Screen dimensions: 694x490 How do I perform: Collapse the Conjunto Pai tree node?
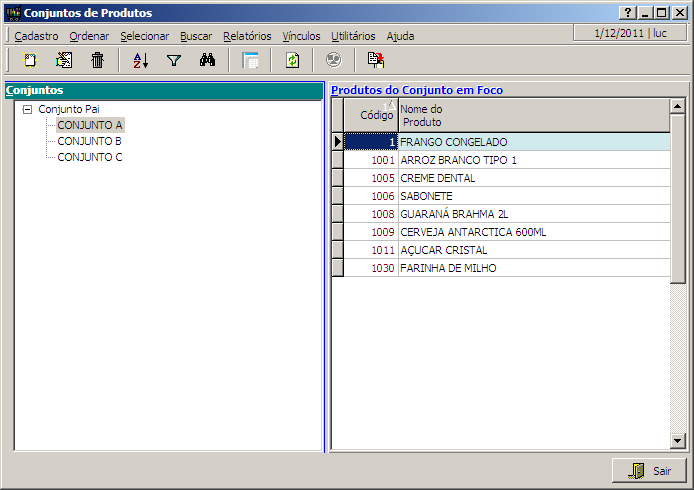[27, 109]
